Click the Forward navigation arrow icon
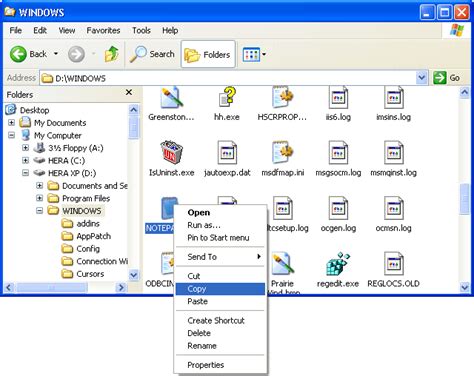Screen dimensions: 474x376 (76, 54)
